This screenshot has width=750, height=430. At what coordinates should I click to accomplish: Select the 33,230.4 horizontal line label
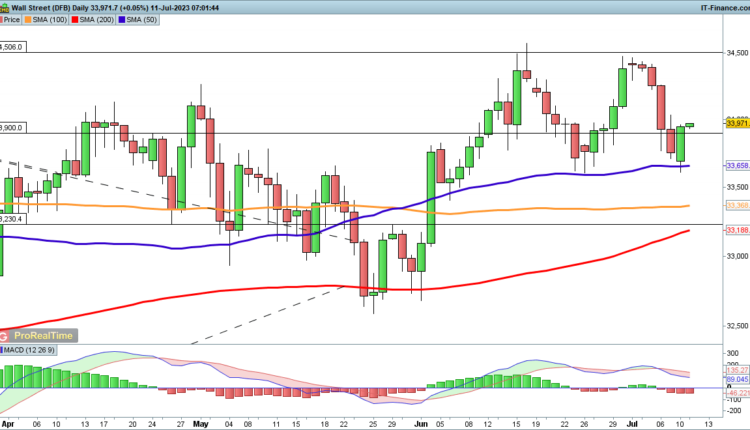click(13, 219)
